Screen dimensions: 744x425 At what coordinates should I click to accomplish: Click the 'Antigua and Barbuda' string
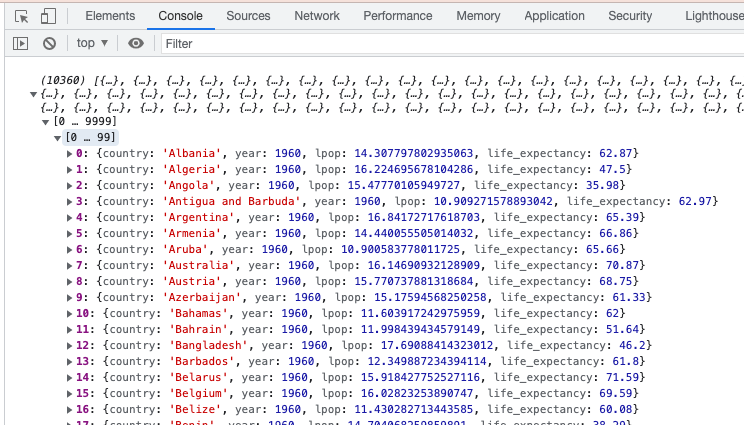click(x=232, y=201)
